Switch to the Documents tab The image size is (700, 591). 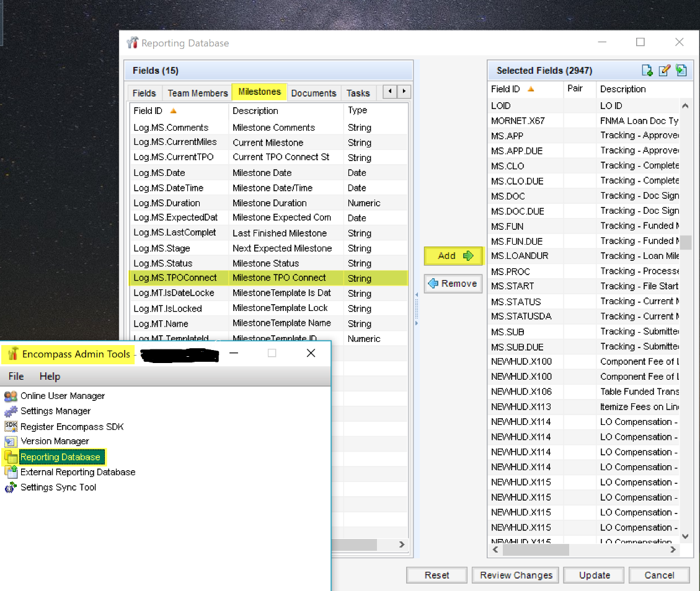(313, 93)
